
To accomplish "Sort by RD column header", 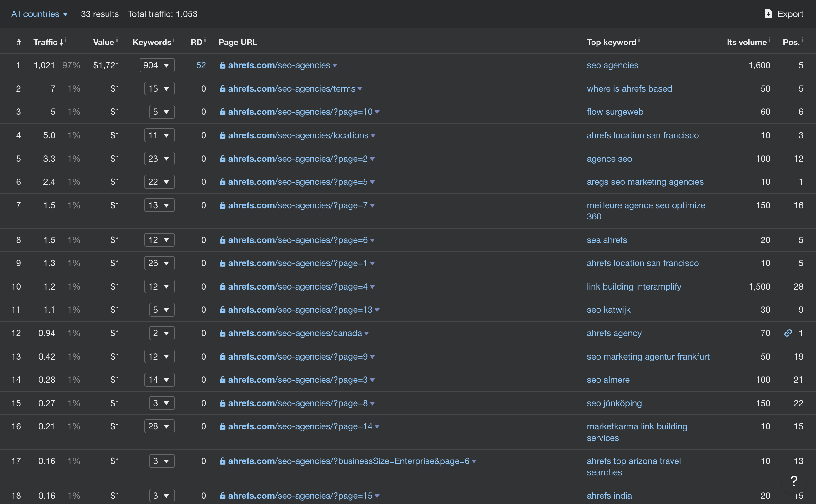I will click(x=196, y=42).
